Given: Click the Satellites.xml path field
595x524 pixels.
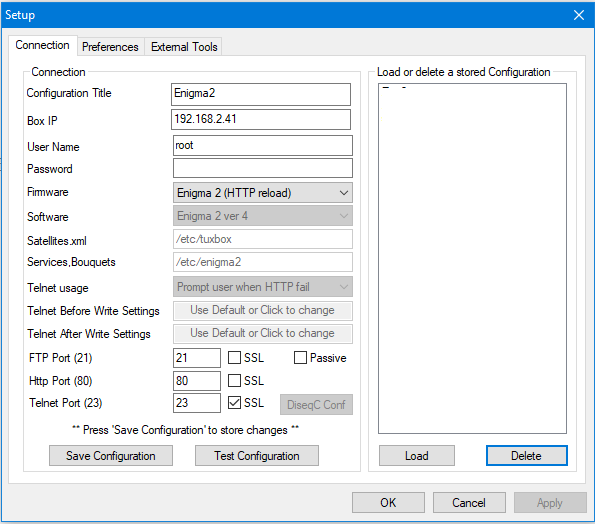Looking at the screenshot, I should tap(263, 239).
